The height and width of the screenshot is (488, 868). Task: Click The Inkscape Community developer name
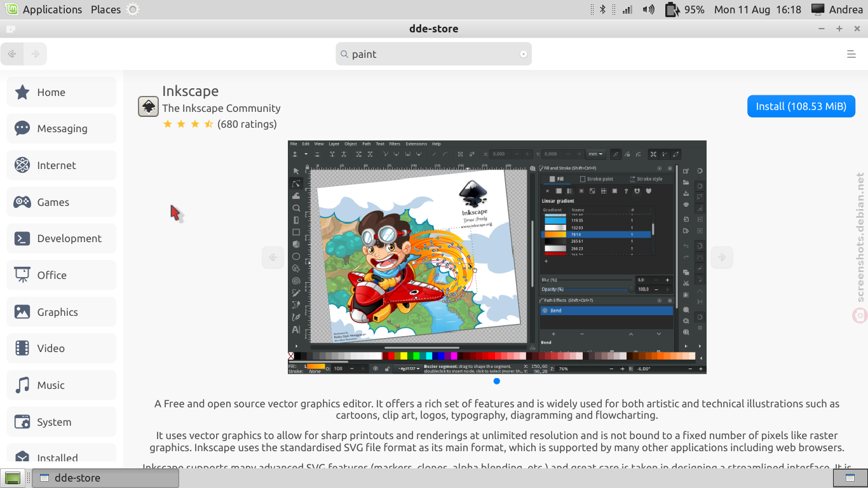point(221,108)
